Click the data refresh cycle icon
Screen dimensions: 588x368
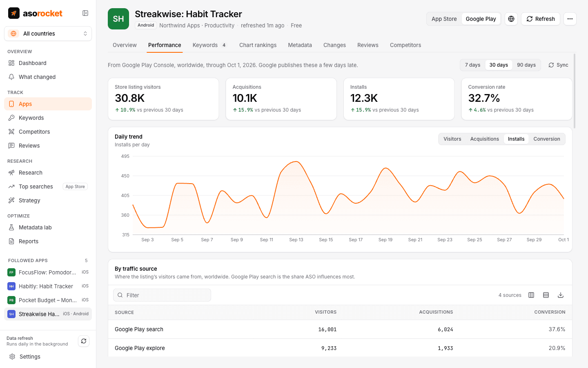coord(84,341)
